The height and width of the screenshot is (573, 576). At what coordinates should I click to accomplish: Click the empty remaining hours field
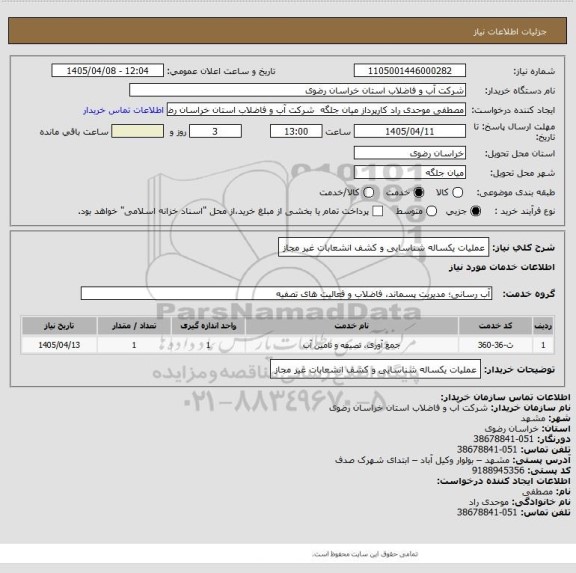click(137, 131)
